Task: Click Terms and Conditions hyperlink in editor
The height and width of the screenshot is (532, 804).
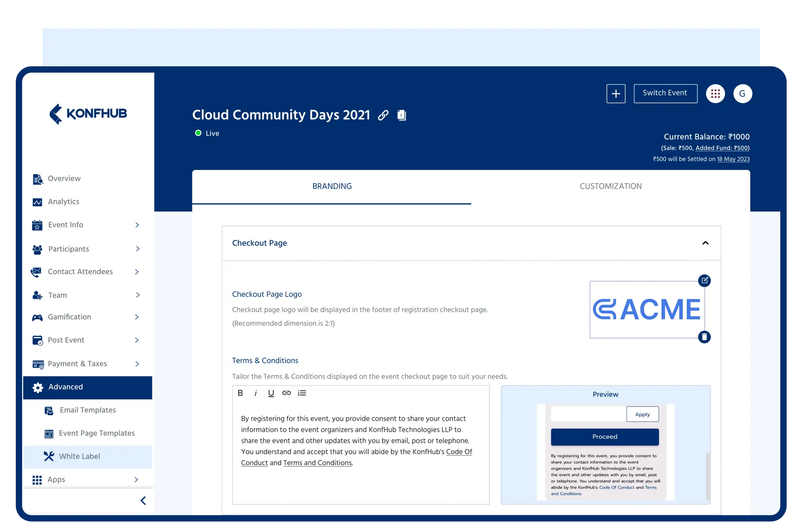Action: pyautogui.click(x=317, y=463)
